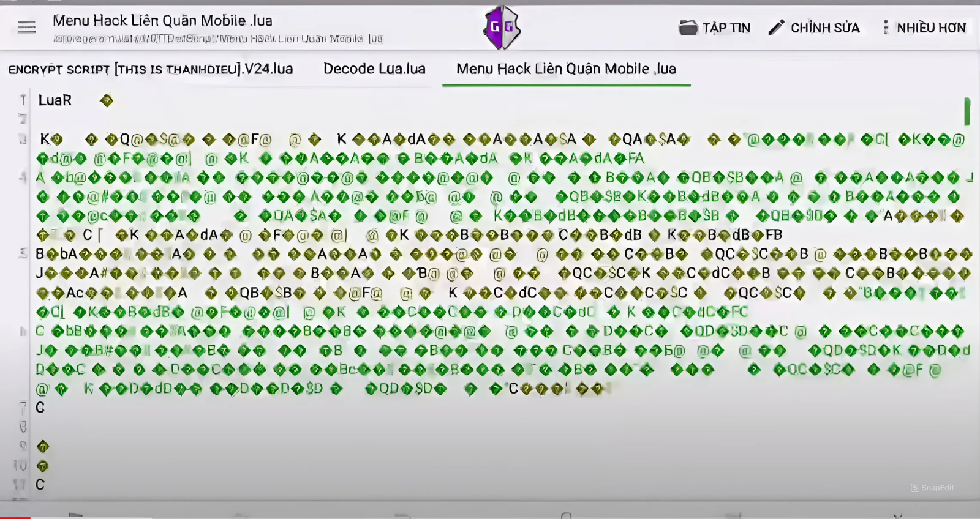Click the green vertical scrollbar handle
Screen dimensions: 980x519
click(x=967, y=111)
